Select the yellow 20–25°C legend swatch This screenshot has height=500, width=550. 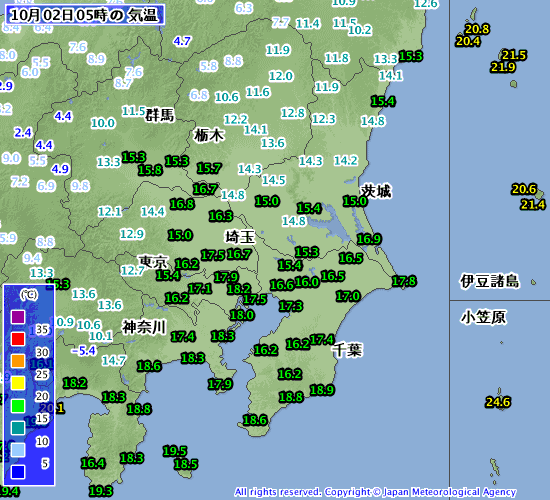pyautogui.click(x=18, y=383)
